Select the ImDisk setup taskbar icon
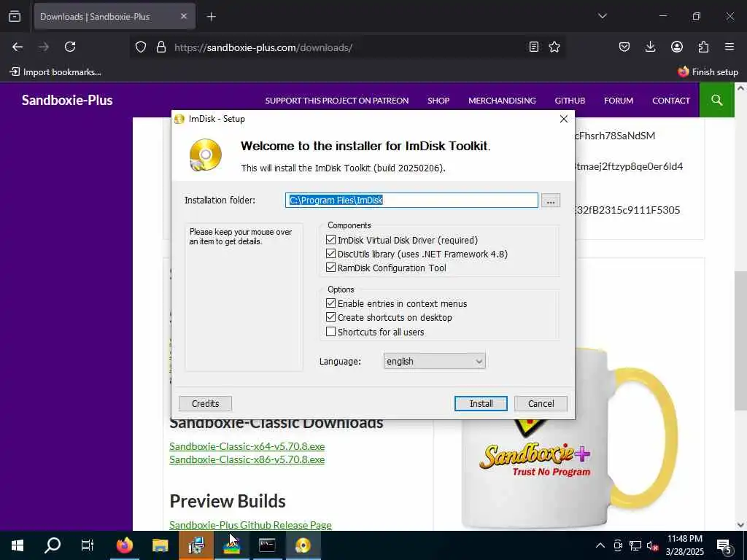 [303, 545]
